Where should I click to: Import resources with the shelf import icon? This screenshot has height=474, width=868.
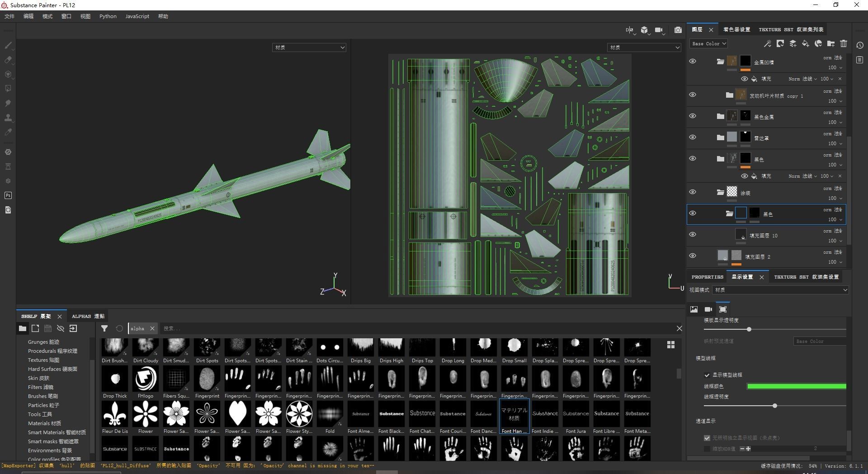point(73,328)
